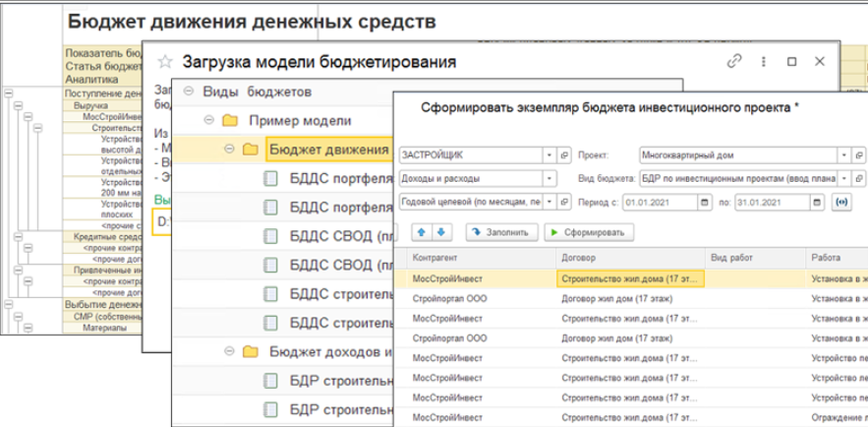This screenshot has width=868, height=427.
Task: Click the Сформировать button
Action: [x=589, y=232]
